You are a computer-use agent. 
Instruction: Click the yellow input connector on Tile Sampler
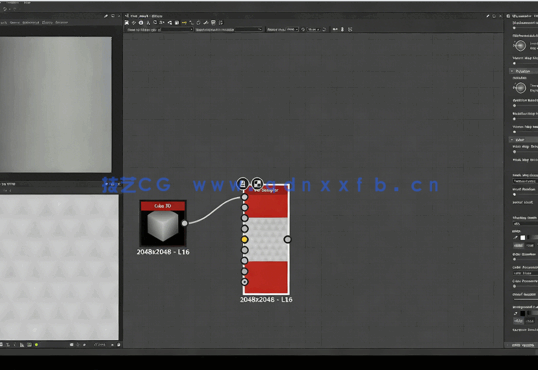click(x=244, y=239)
